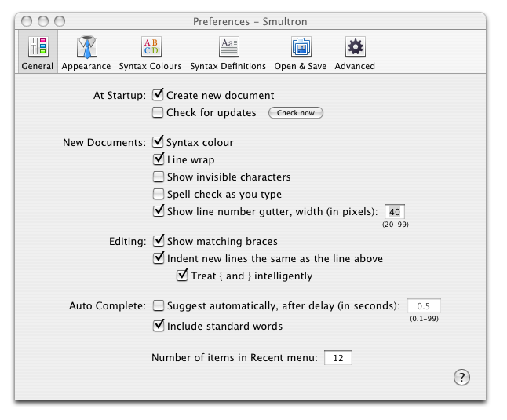The image size is (507, 420).
Task: Turn off Syntax colour for new documents
Action: click(159, 143)
